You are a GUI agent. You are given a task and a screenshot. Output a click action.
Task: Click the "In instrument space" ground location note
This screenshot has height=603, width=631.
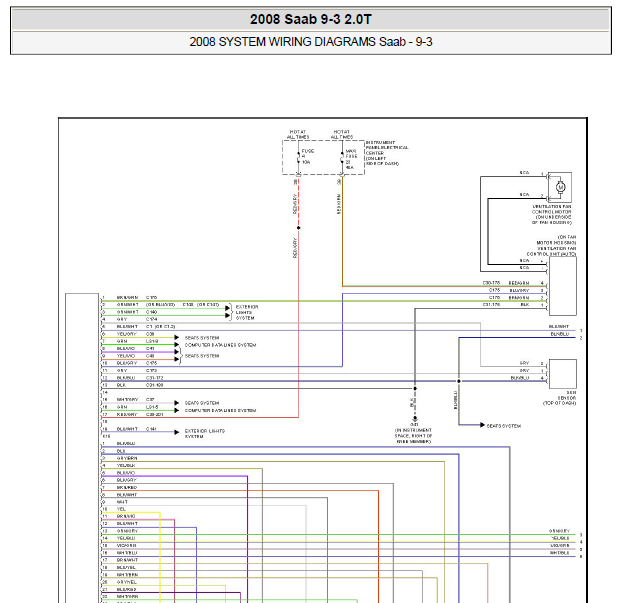coord(413,436)
